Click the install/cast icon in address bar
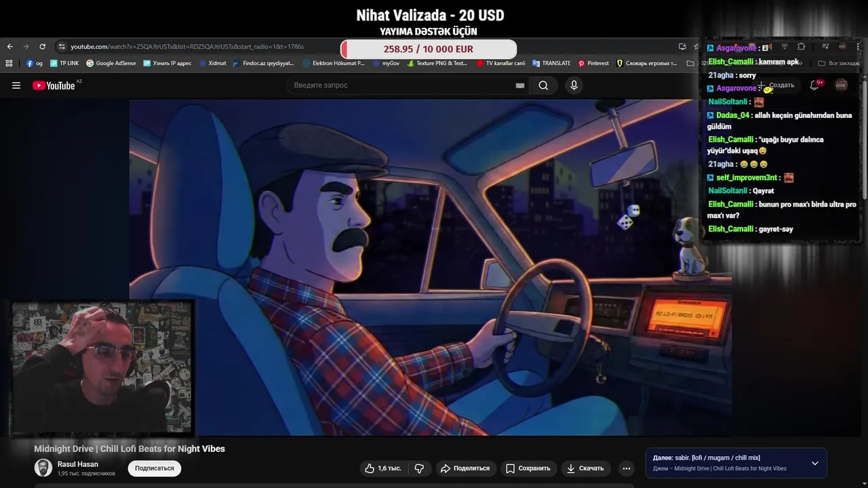Image resolution: width=868 pixels, height=488 pixels. point(682,47)
